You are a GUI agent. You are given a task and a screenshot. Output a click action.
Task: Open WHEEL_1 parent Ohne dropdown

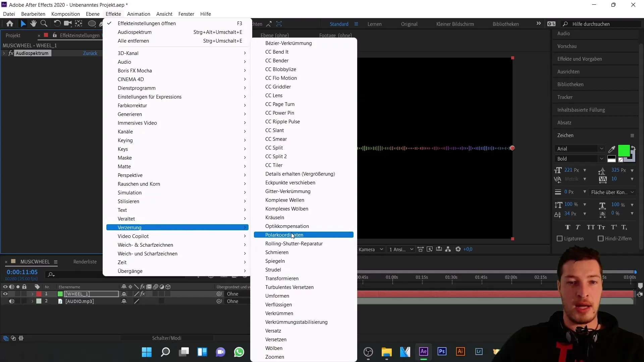pos(237,294)
